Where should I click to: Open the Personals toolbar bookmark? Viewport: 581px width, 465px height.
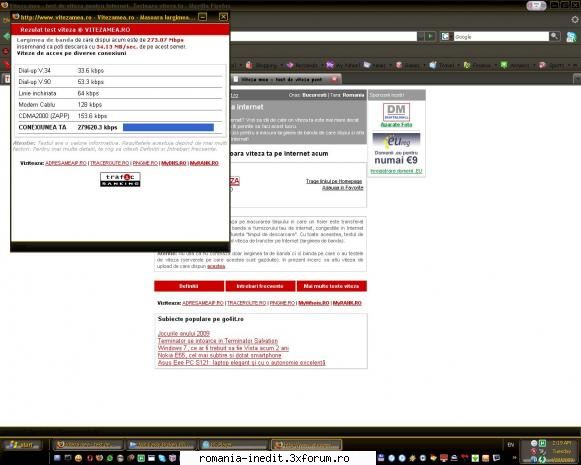tap(302, 66)
